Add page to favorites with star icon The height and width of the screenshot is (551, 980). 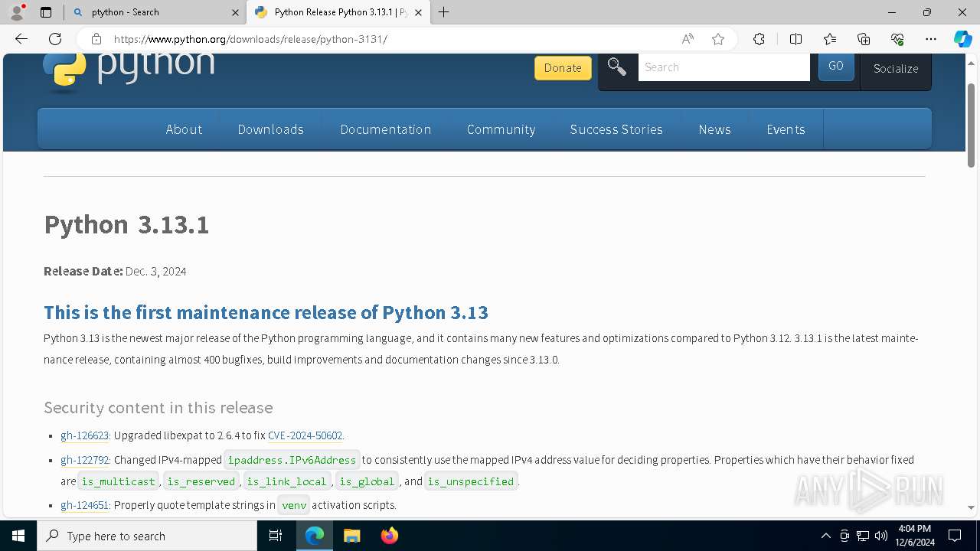pos(718,39)
